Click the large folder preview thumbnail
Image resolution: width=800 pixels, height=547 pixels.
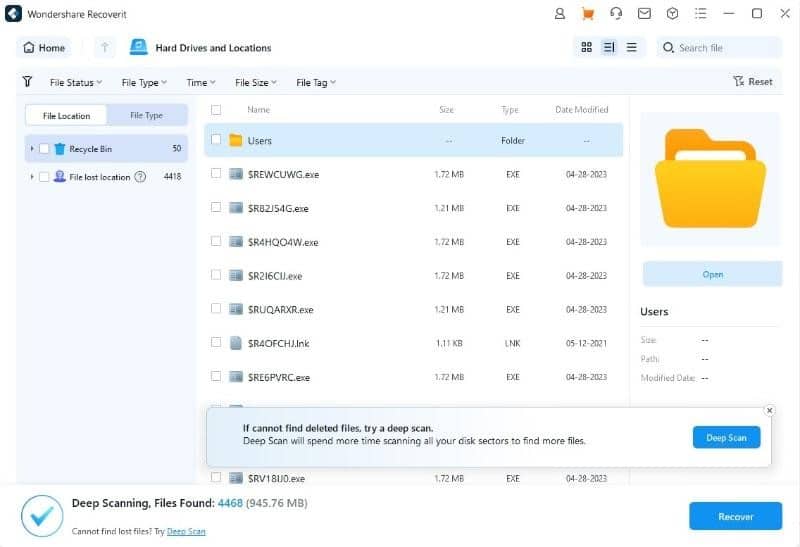point(711,179)
